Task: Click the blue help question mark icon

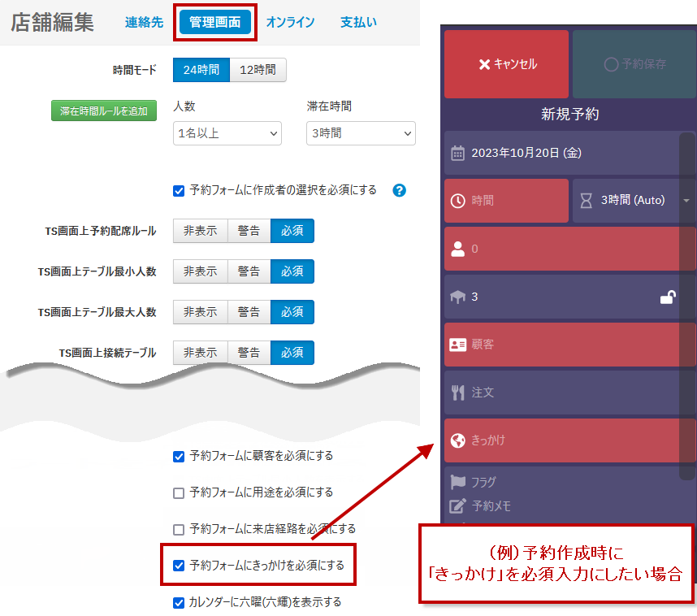Action: pyautogui.click(x=399, y=190)
